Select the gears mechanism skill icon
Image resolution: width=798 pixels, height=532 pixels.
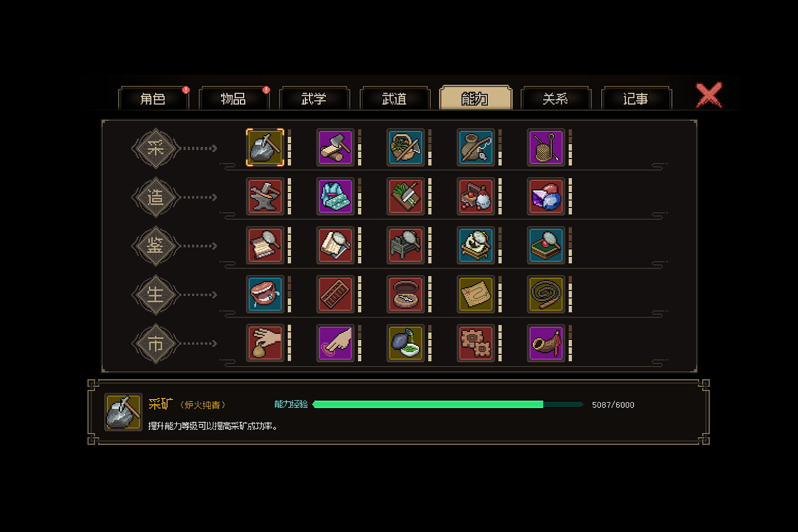coord(476,343)
